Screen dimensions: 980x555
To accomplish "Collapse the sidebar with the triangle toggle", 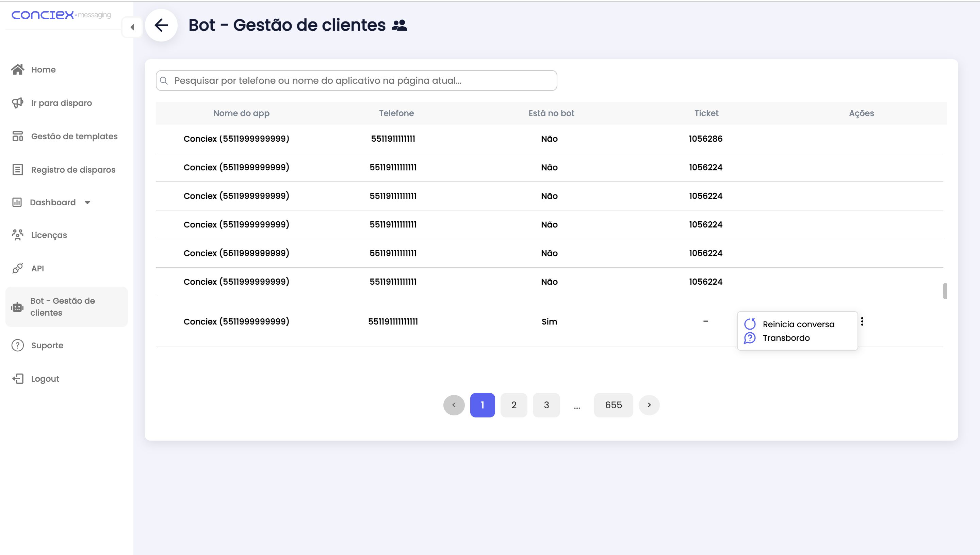I will (132, 27).
